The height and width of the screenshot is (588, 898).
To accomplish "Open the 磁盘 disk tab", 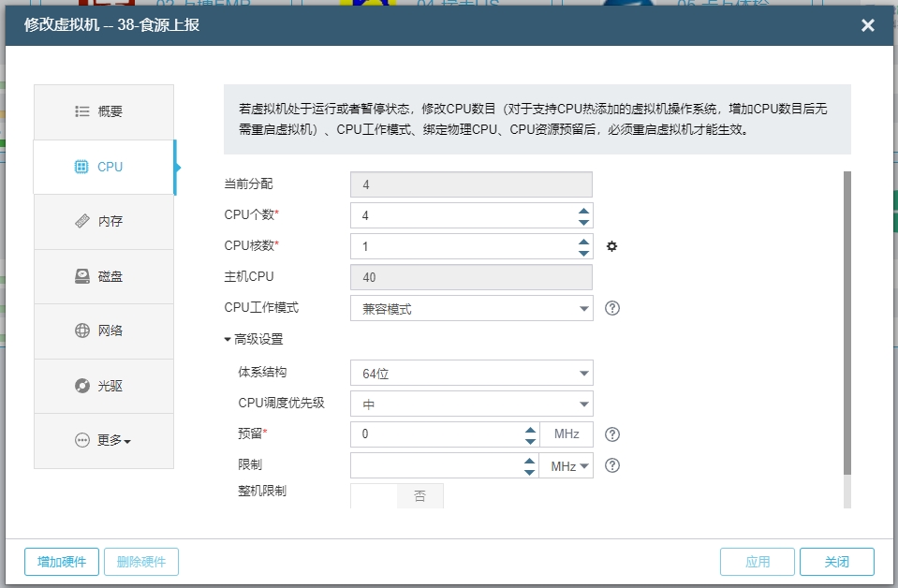I will pos(104,276).
